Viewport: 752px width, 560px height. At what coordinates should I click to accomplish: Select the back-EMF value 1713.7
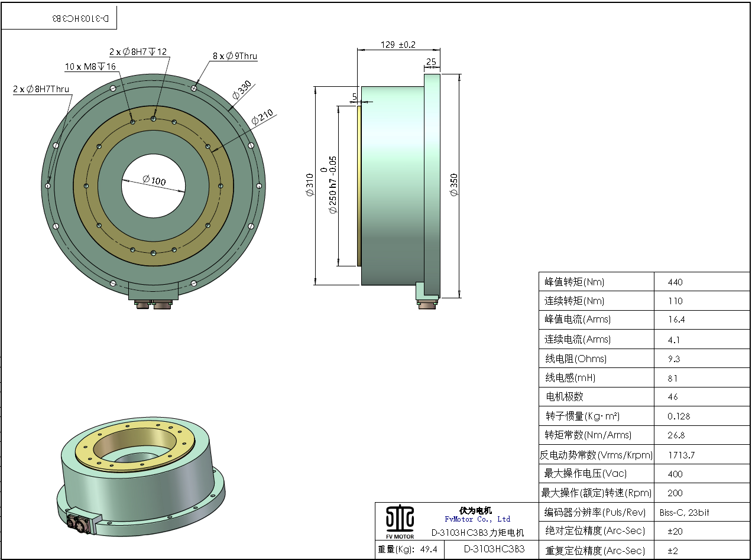pyautogui.click(x=681, y=455)
